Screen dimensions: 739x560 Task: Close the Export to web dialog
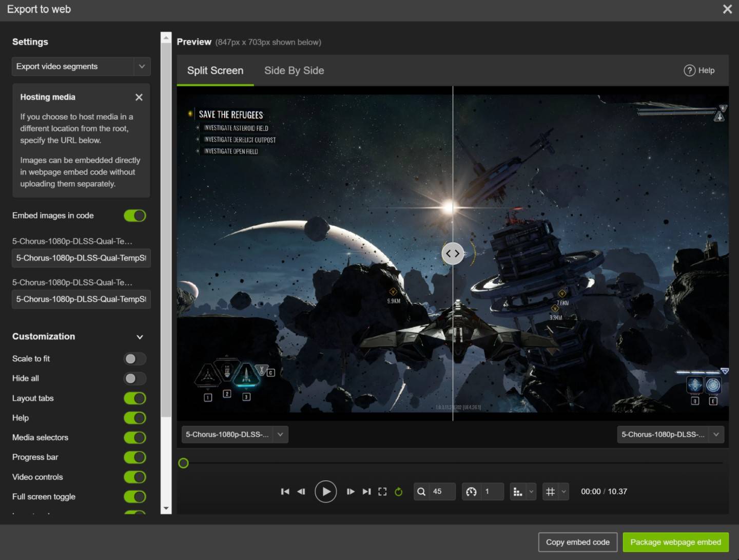coord(727,9)
